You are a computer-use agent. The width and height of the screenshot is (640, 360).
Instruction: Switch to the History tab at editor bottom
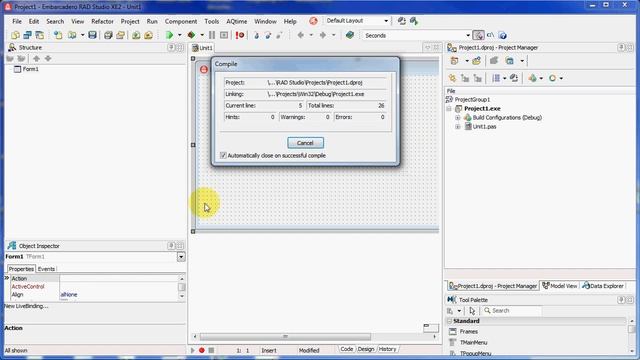pos(387,349)
